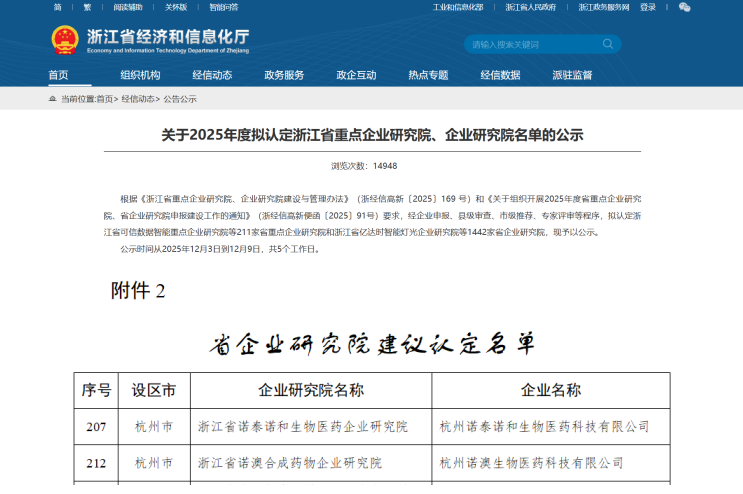Click the home icon in breadcrumb

pos(52,99)
